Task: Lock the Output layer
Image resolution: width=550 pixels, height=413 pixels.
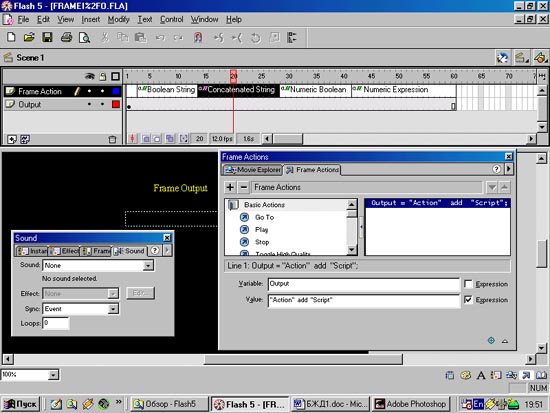Action: tap(102, 104)
